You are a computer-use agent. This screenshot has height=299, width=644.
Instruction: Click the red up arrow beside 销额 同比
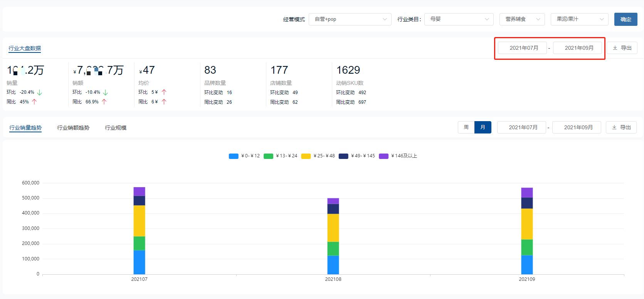pos(104,102)
